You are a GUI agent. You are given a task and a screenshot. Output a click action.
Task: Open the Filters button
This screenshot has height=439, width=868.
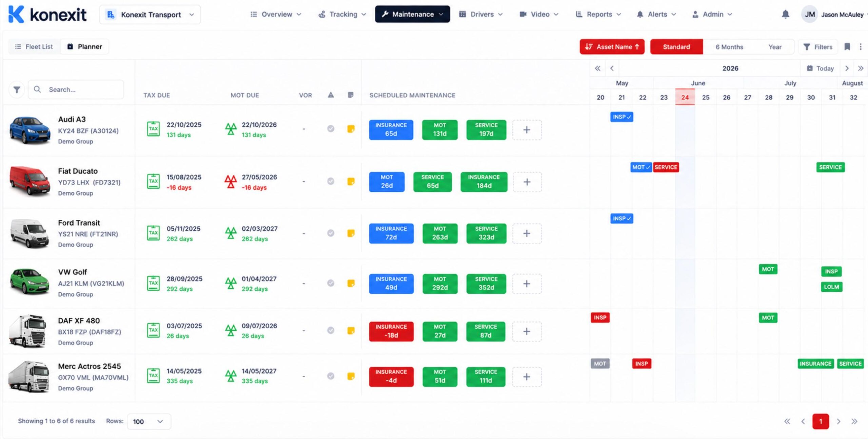(x=818, y=47)
